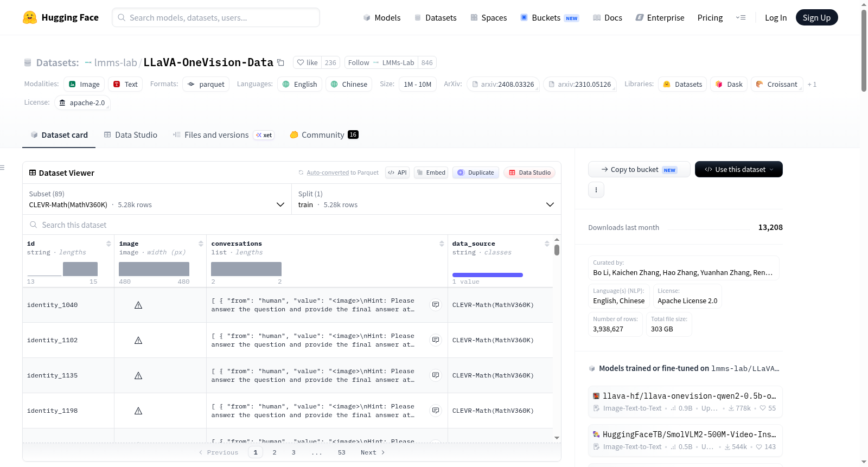The width and height of the screenshot is (868, 467).
Task: Click the Dataset Viewer table icon
Action: click(33, 172)
